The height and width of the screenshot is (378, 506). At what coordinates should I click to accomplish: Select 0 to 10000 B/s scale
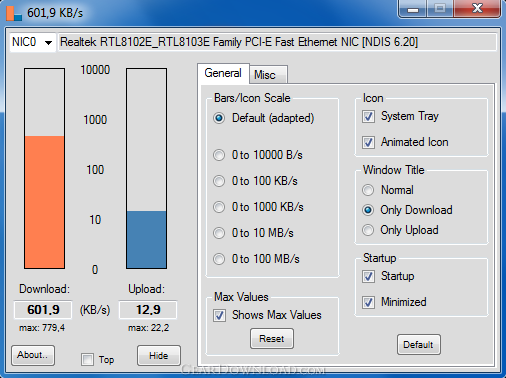(x=258, y=155)
